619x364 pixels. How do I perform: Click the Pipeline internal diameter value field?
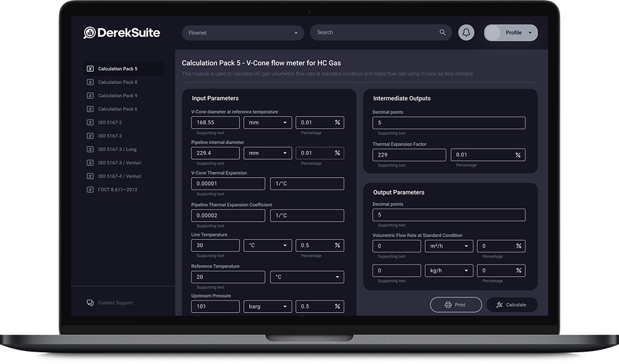pos(215,153)
